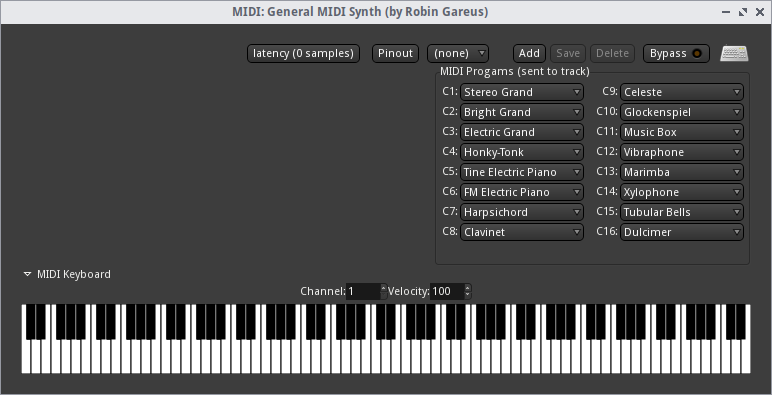The image size is (772, 395).
Task: Open the C1 Stereo Grand dropdown
Action: tap(522, 92)
